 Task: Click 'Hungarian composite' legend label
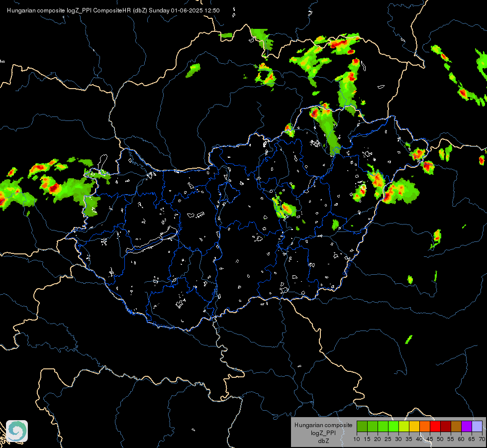click(323, 425)
